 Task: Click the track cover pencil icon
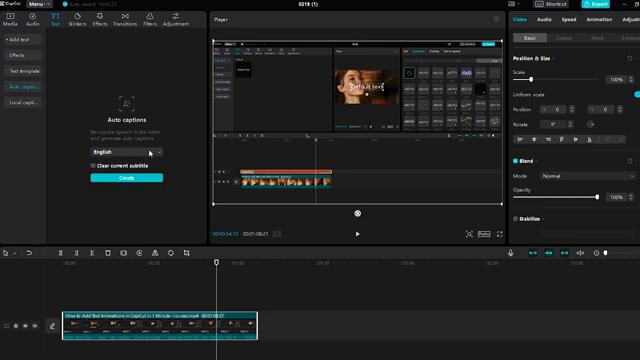52,326
